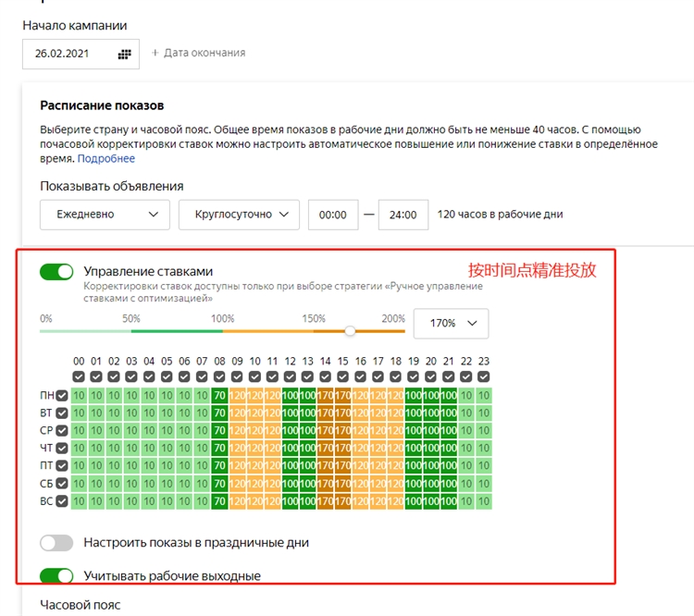Select the ВТ 14 hour cell showing 170
The height and width of the screenshot is (616, 694).
(326, 413)
